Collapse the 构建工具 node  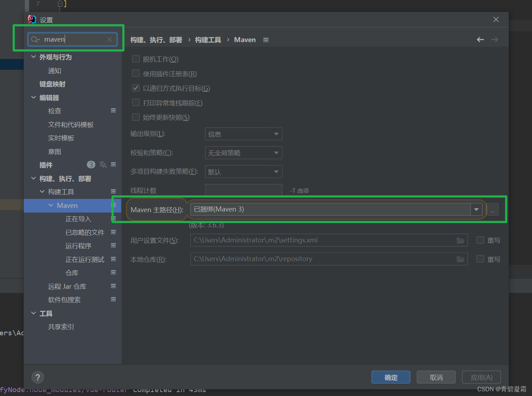[x=42, y=192]
